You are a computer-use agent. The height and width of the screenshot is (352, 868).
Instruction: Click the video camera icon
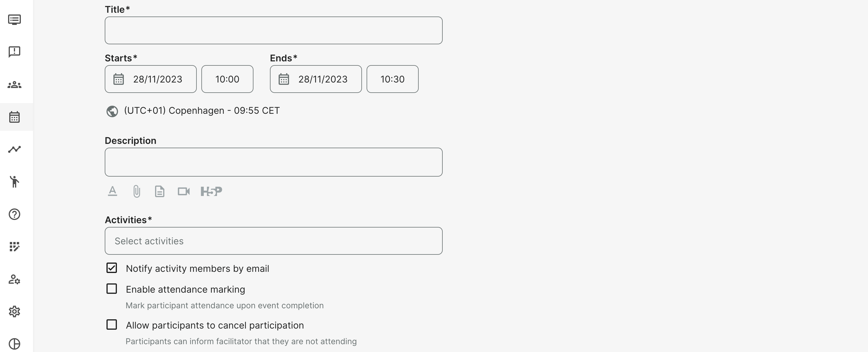pyautogui.click(x=184, y=191)
